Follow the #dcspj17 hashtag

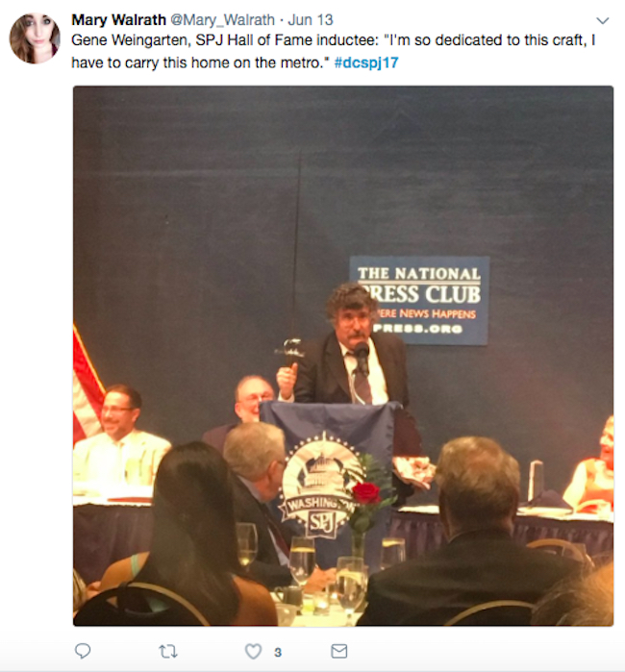pos(366,62)
